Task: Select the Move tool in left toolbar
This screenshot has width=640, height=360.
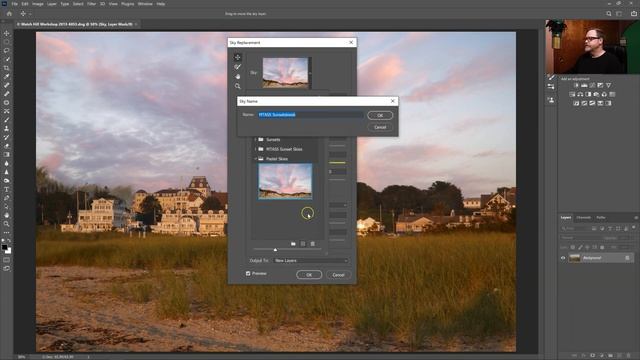Action: coord(7,33)
